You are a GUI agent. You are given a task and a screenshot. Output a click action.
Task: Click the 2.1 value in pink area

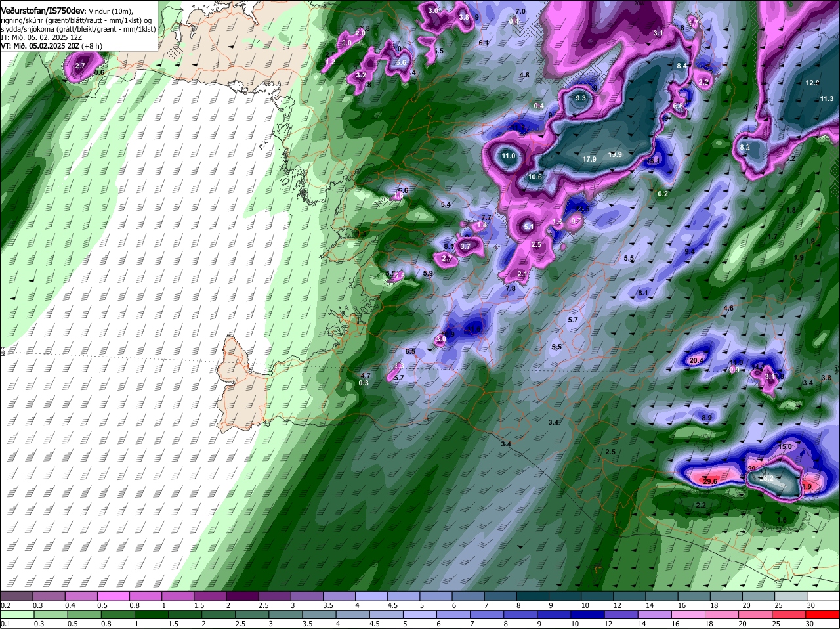coord(523,274)
